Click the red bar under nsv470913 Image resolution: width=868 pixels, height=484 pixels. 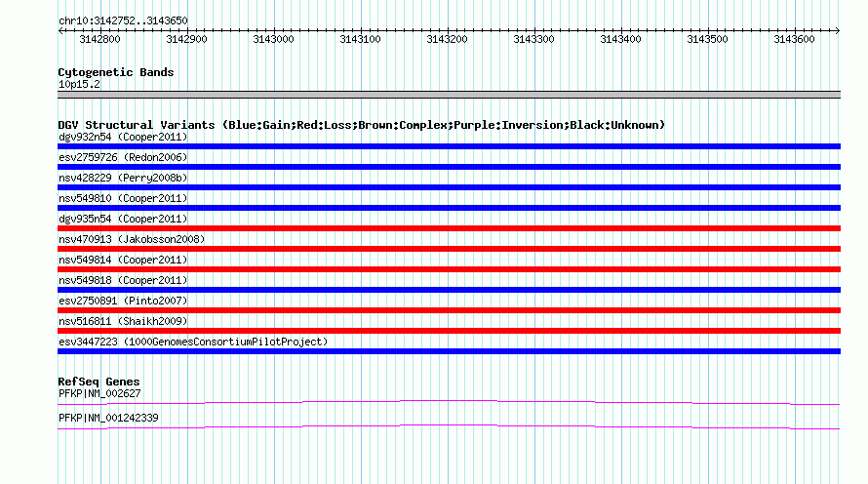[449, 249]
